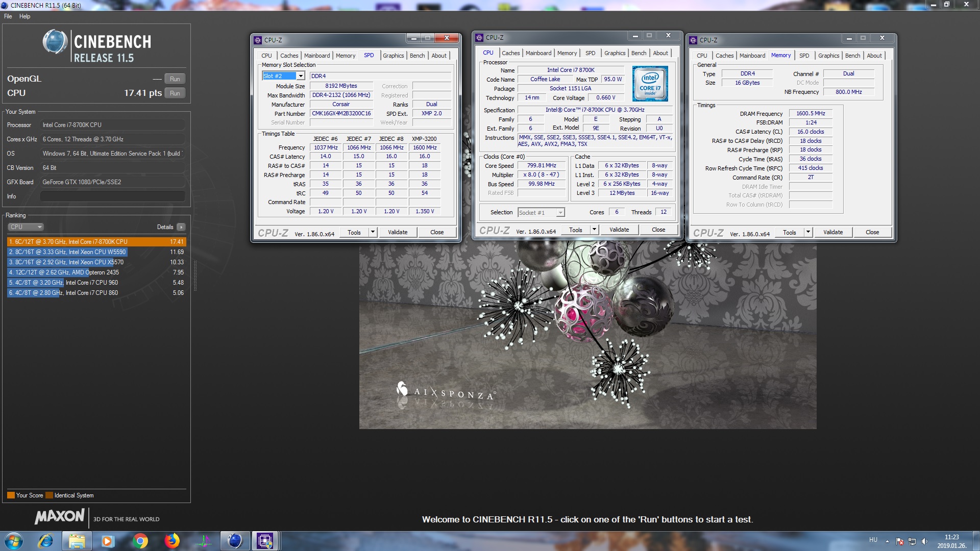Open the green and pink waveform taskbar icon
Screen dimensions: 980x551
[203, 541]
